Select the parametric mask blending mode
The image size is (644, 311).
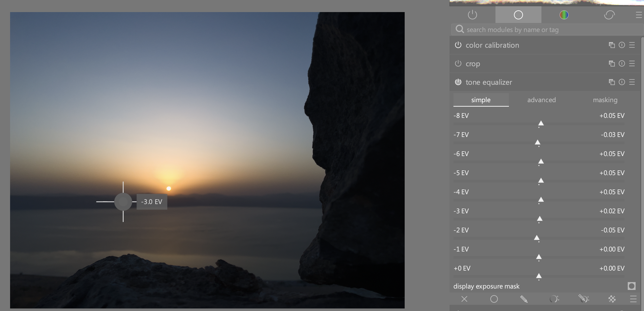point(554,299)
